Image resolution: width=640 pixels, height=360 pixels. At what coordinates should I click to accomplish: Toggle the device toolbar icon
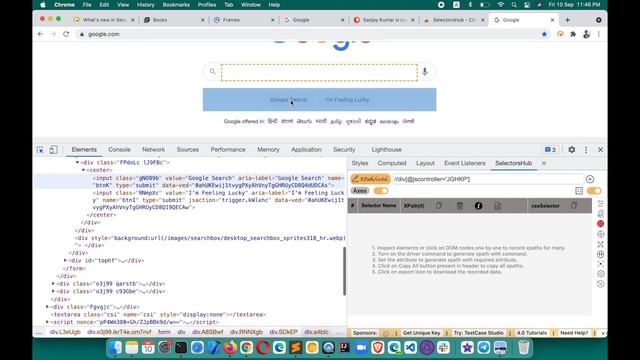click(x=53, y=150)
